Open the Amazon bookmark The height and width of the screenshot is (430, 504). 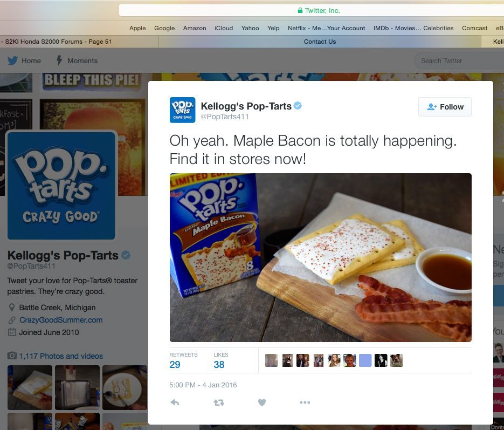coord(194,28)
